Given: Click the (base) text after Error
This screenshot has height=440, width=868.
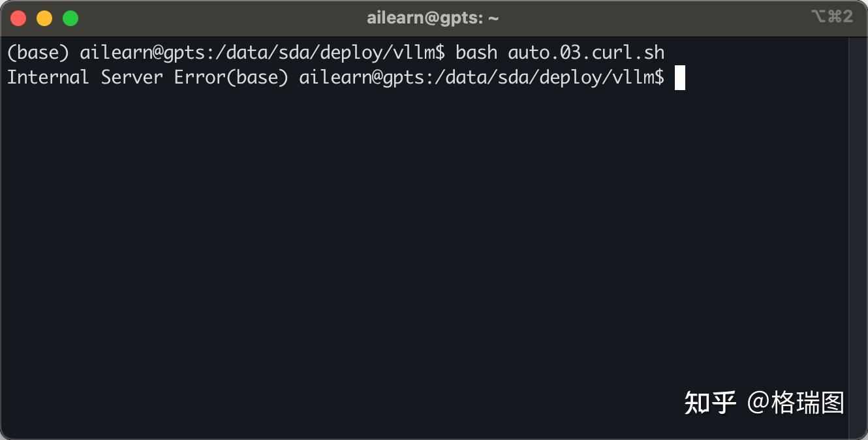Looking at the screenshot, I should coord(257,78).
